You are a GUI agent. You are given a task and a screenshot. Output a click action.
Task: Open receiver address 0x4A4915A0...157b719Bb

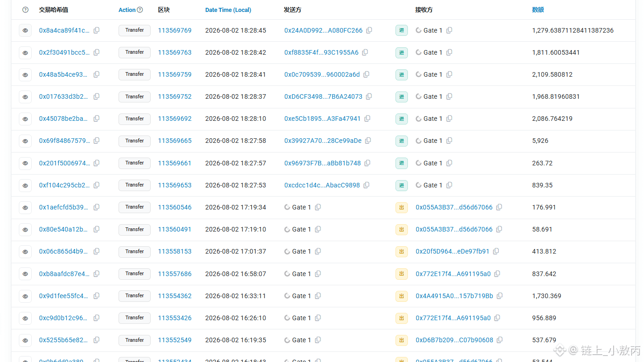click(x=454, y=296)
